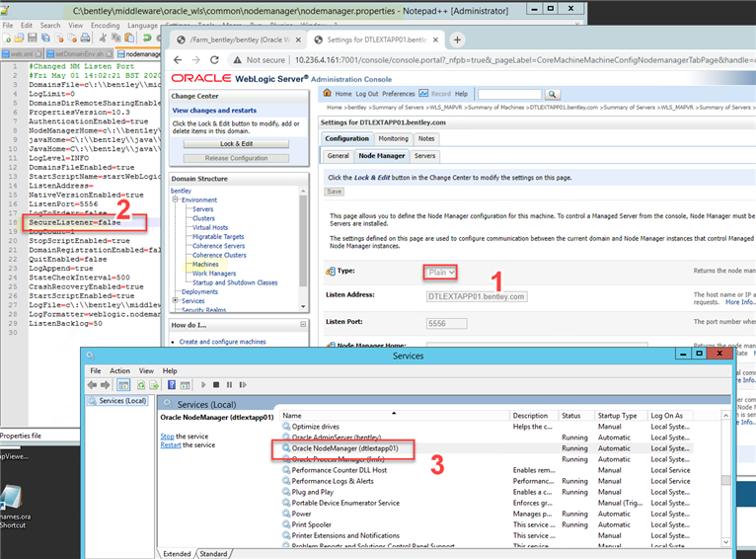
Task: Click Stop the service link
Action: coord(168,436)
